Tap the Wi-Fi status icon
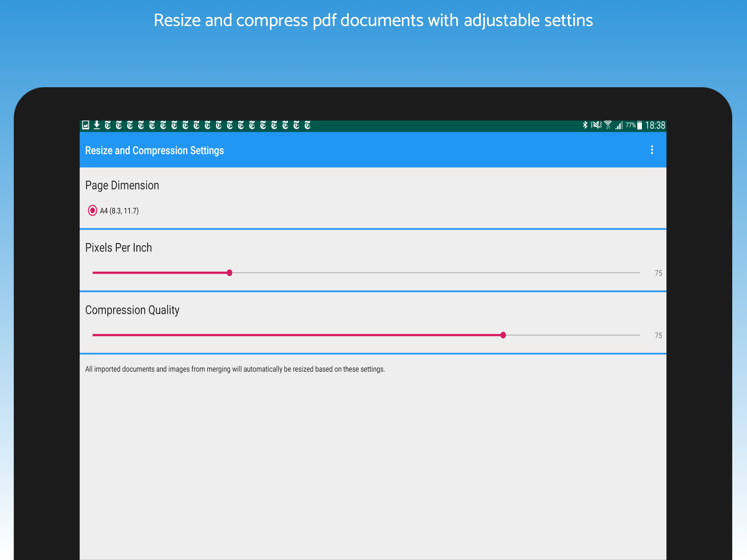 point(608,125)
